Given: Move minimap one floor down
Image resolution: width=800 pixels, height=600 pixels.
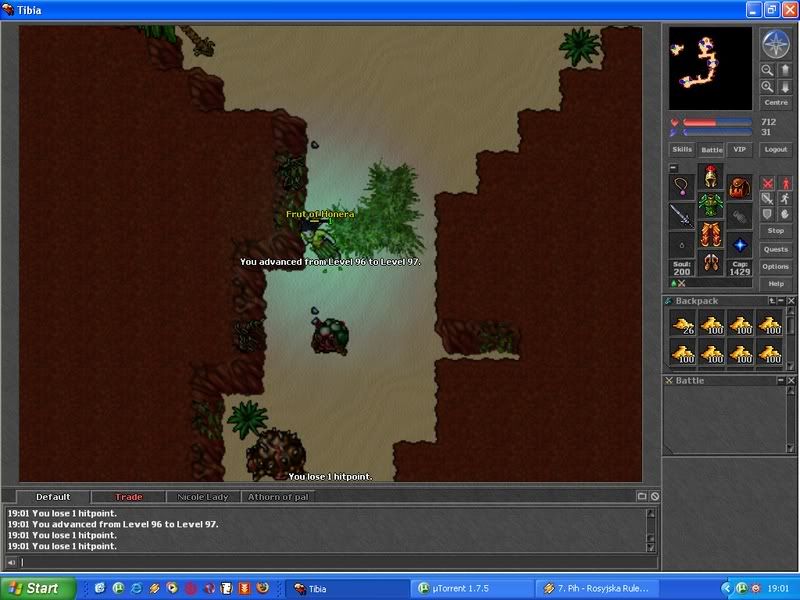Looking at the screenshot, I should pos(785,86).
